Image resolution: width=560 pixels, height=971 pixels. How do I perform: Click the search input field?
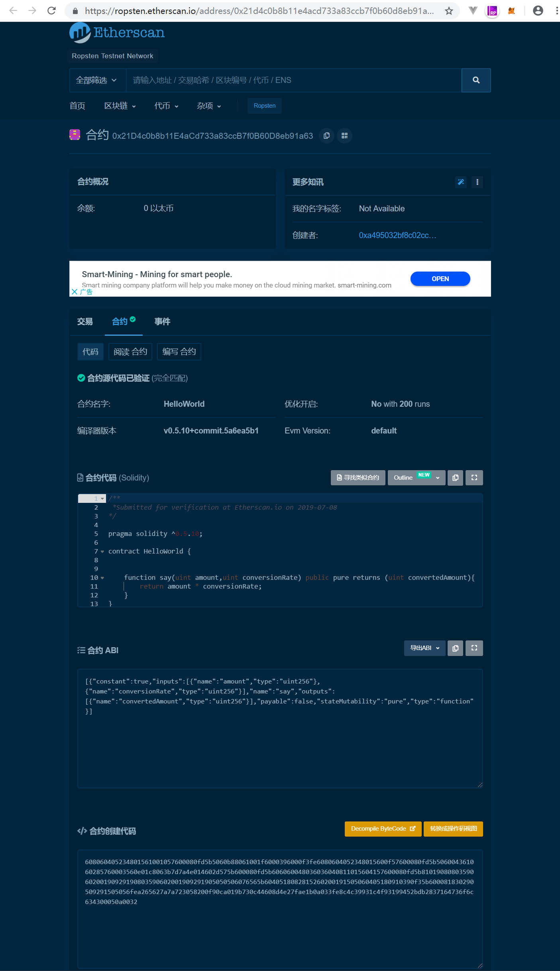tap(294, 80)
